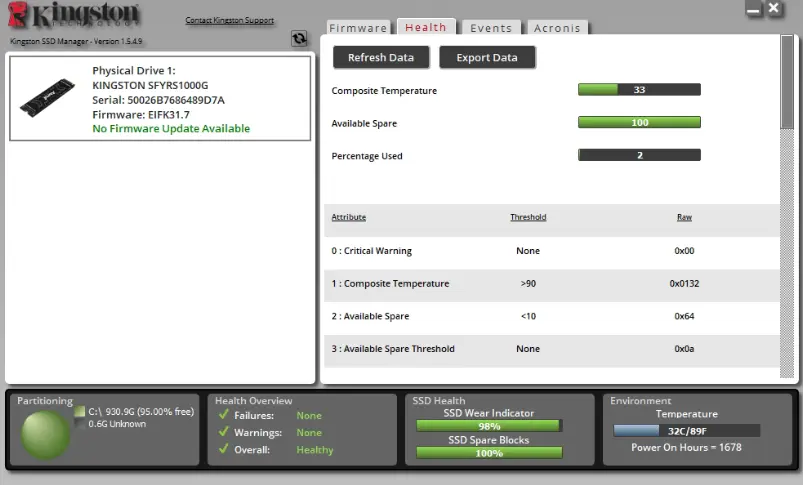Click the version 1.5.4.9 text
The height and width of the screenshot is (485, 803).
tap(118, 41)
